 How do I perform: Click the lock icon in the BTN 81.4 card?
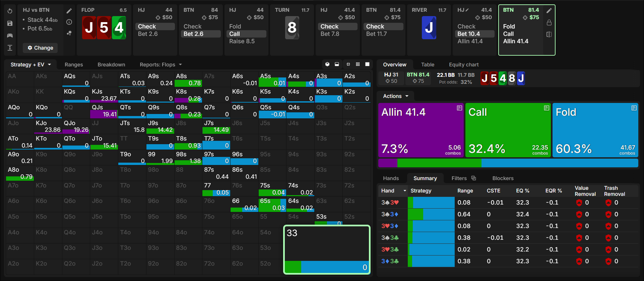549,22
